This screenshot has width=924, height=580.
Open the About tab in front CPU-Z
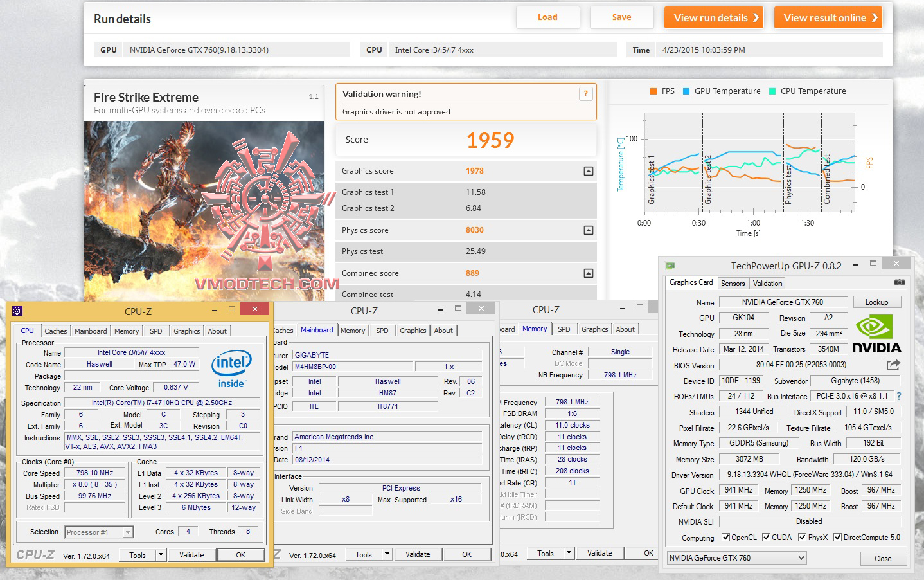pyautogui.click(x=217, y=331)
